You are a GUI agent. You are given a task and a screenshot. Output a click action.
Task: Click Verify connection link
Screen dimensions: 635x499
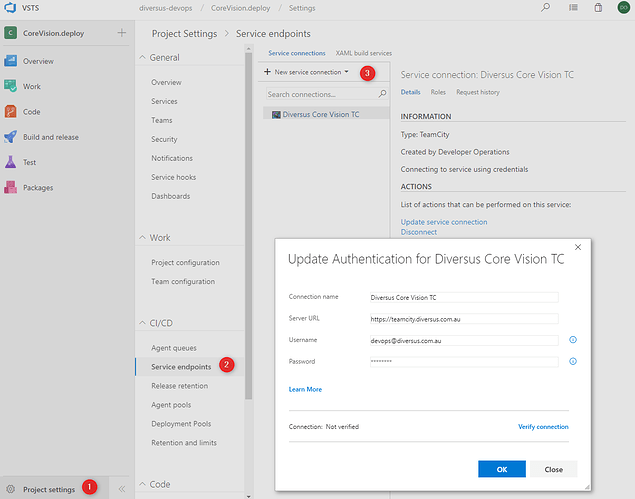tap(543, 426)
